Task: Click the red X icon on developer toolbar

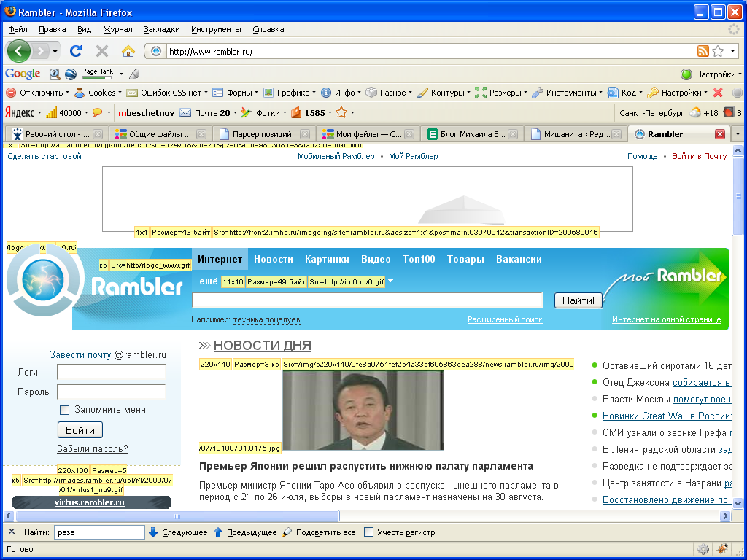Action: [x=718, y=93]
